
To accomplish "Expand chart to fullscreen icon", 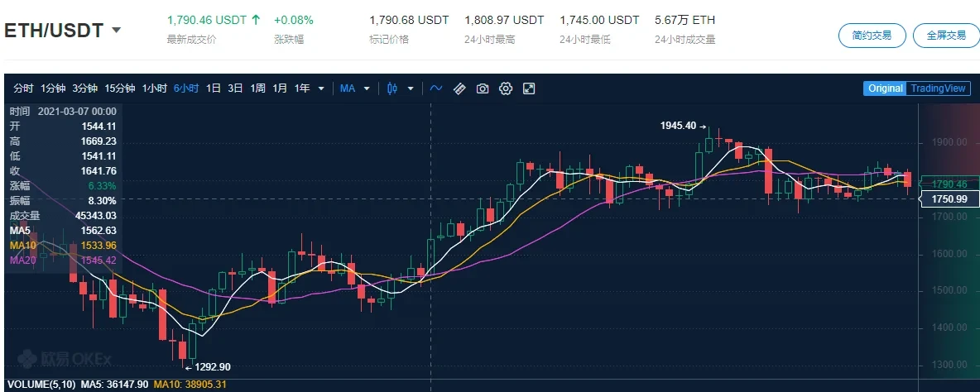I will click(x=529, y=88).
